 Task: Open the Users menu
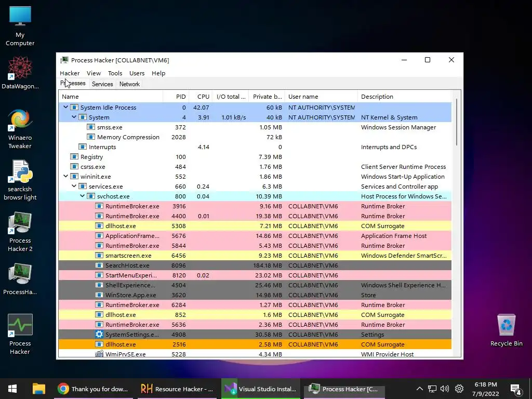(x=137, y=73)
